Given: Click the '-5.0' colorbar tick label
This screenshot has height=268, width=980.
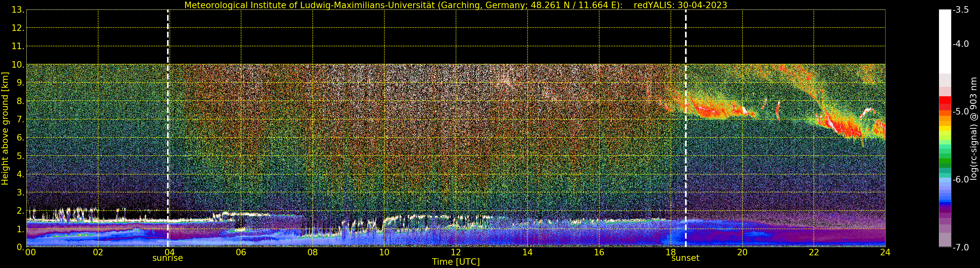Looking at the screenshot, I should coord(960,111).
